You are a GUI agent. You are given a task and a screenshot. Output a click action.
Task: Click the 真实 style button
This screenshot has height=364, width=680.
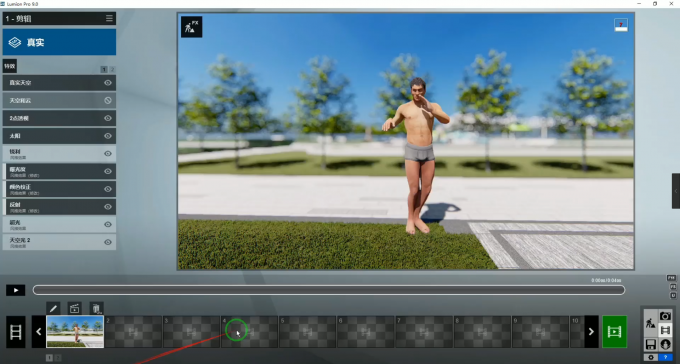59,42
